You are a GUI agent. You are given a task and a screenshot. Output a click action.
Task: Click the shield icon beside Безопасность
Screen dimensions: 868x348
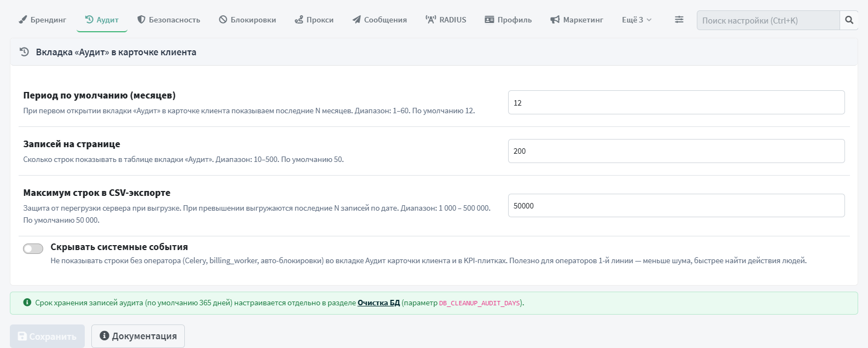coord(141,20)
